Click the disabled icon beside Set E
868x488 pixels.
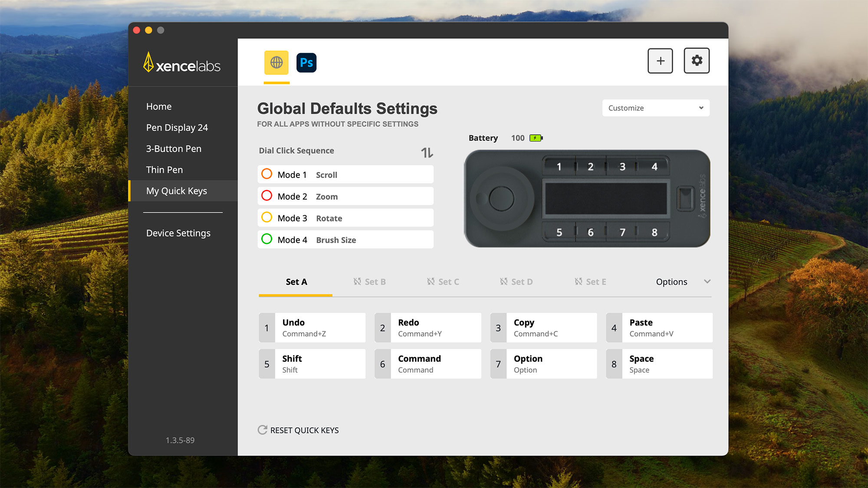click(x=579, y=281)
